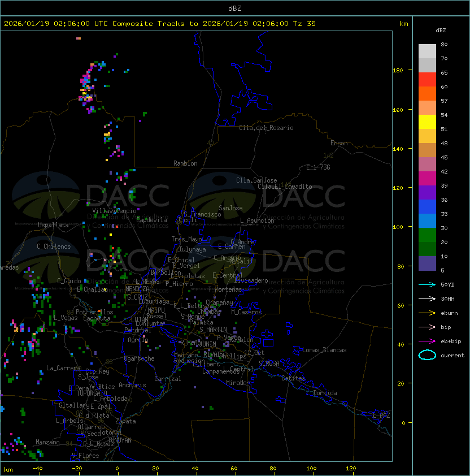Screen dimensions: 470x476
Task: Click the 50YD cyan arrow legend icon
Action: [x=427, y=284]
